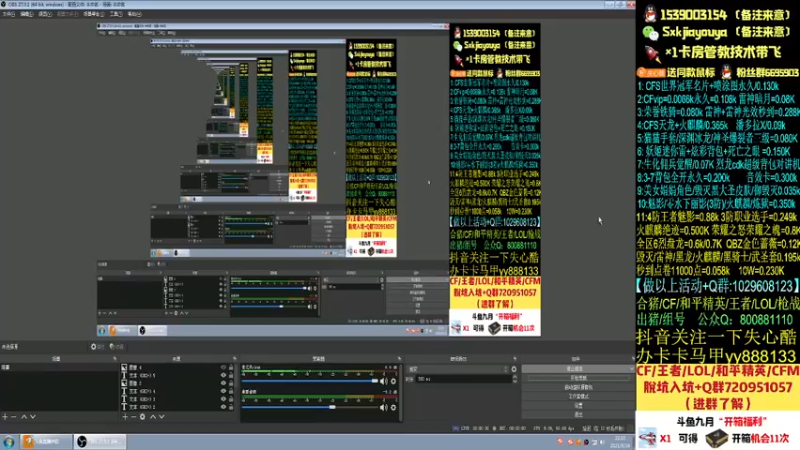Move the selected source up in the list
This screenshot has width=800, height=450.
153,417
